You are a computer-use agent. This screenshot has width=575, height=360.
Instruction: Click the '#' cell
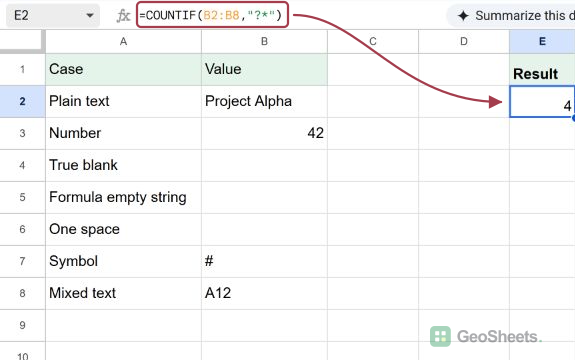point(264,261)
